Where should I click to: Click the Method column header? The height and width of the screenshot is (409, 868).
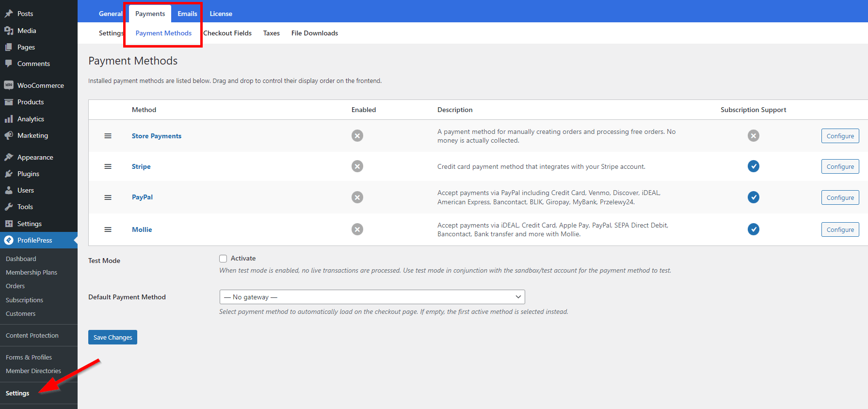click(144, 110)
